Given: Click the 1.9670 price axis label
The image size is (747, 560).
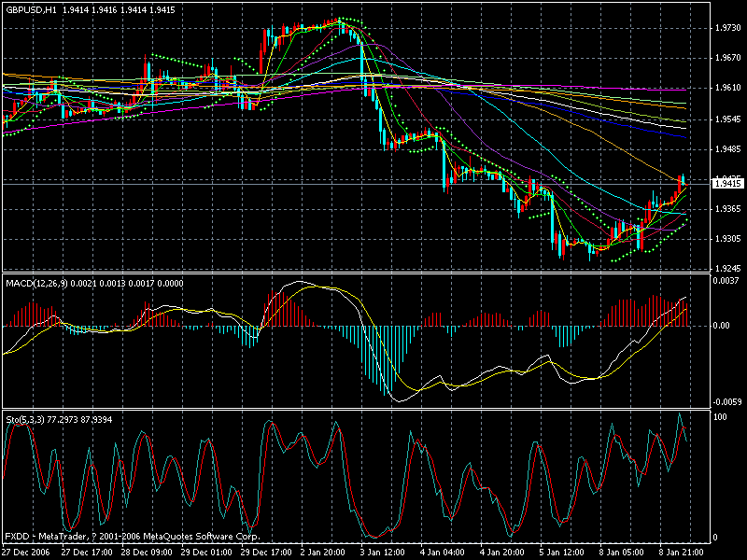Looking at the screenshot, I should pyautogui.click(x=726, y=58).
